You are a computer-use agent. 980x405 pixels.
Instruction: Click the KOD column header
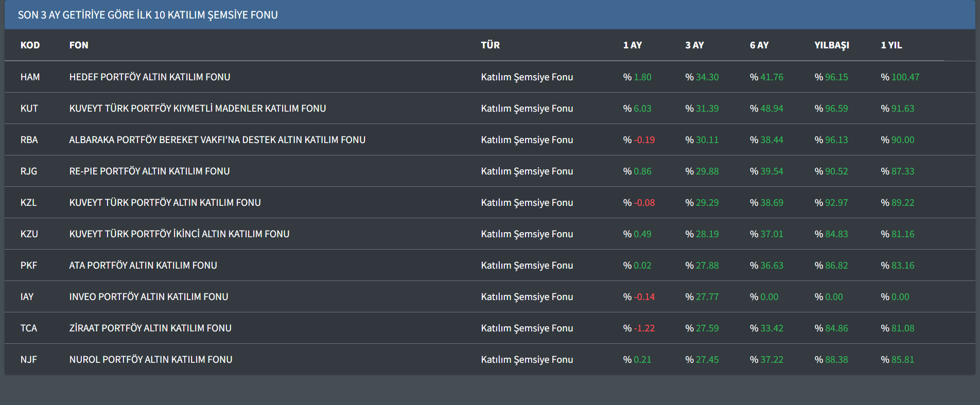click(30, 45)
